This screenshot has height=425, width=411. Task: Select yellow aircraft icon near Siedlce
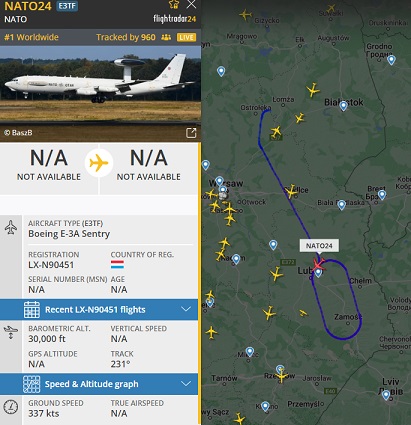(x=291, y=191)
